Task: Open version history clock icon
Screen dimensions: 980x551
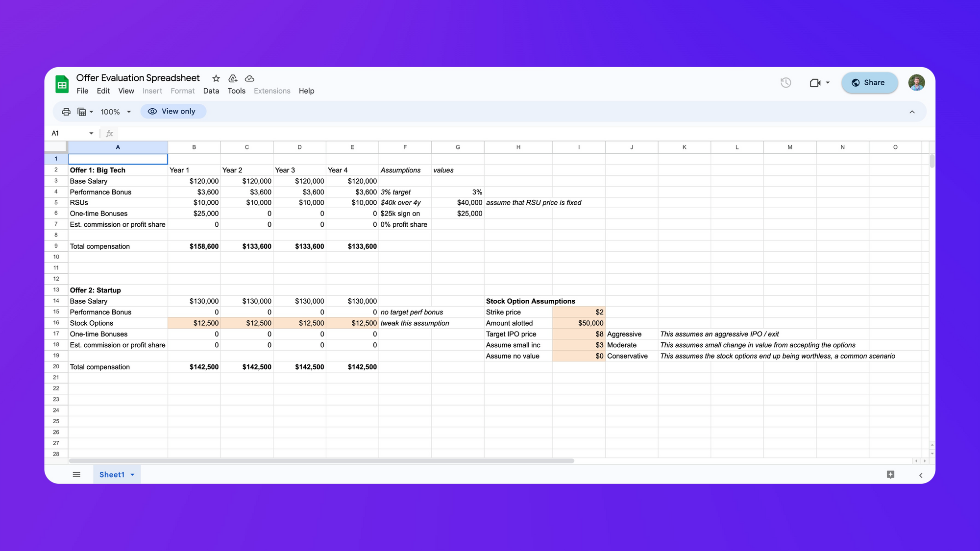Action: pos(785,83)
